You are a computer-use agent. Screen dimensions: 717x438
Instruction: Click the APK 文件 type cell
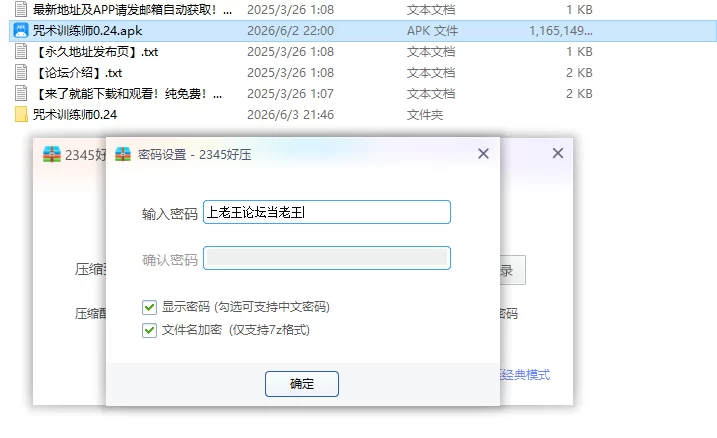coord(432,31)
